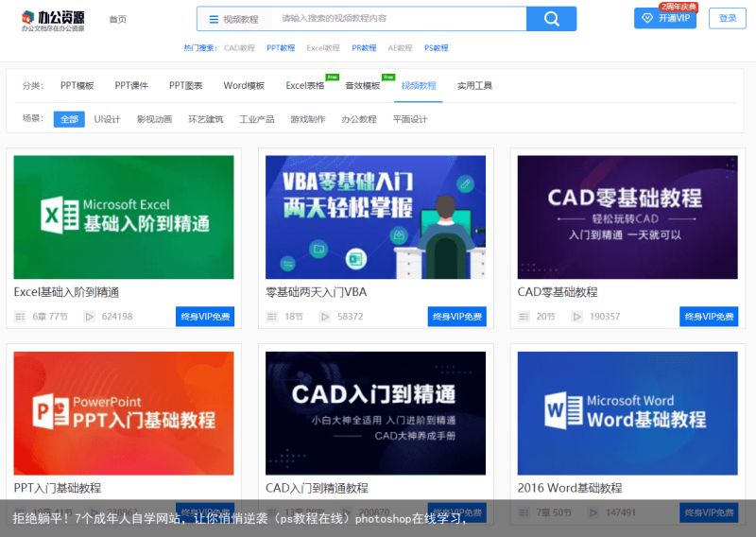Click 终身VIP免费 on CAD零基础教程 card
This screenshot has width=756, height=537.
coord(709,317)
